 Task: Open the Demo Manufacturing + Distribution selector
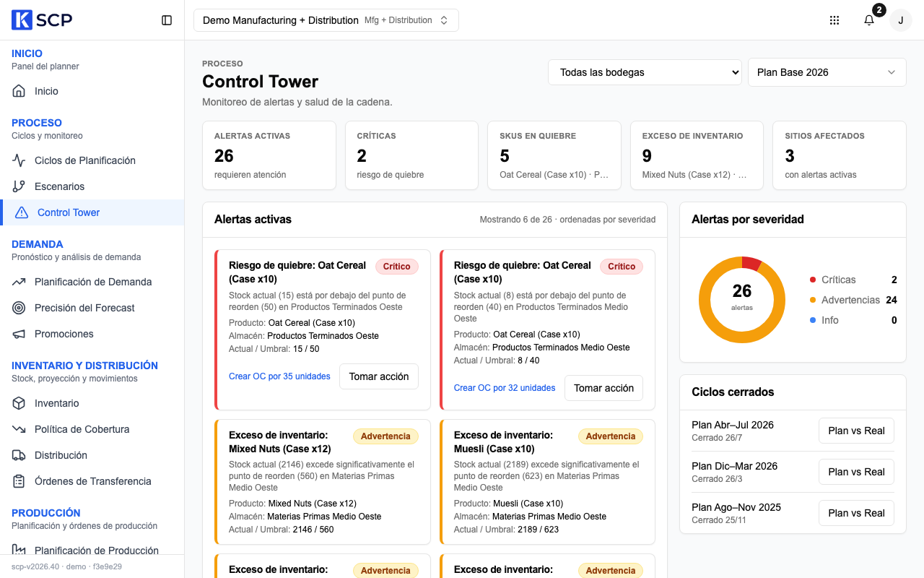(326, 20)
